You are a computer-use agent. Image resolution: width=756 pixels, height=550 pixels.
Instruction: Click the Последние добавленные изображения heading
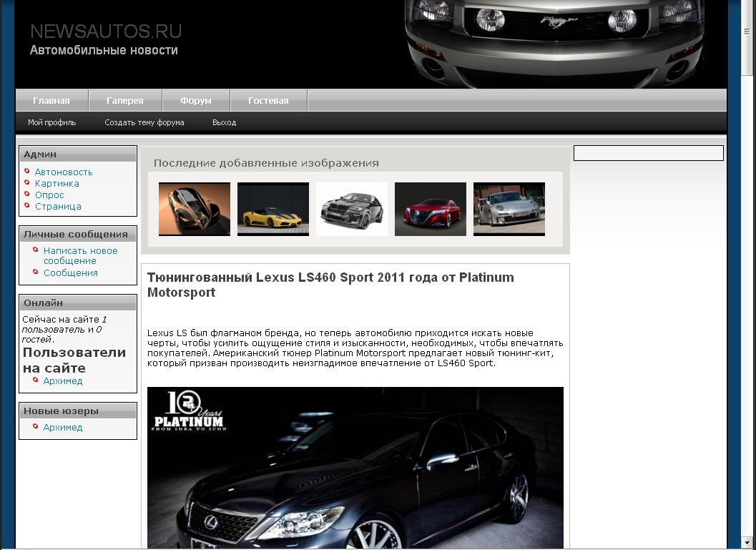click(x=266, y=163)
